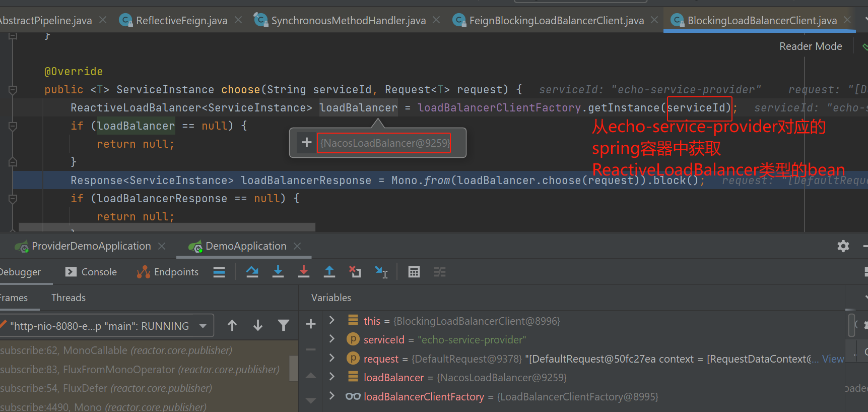This screenshot has height=412, width=868.
Task: Click the frames list vertical scrollbar
Action: pyautogui.click(x=293, y=368)
